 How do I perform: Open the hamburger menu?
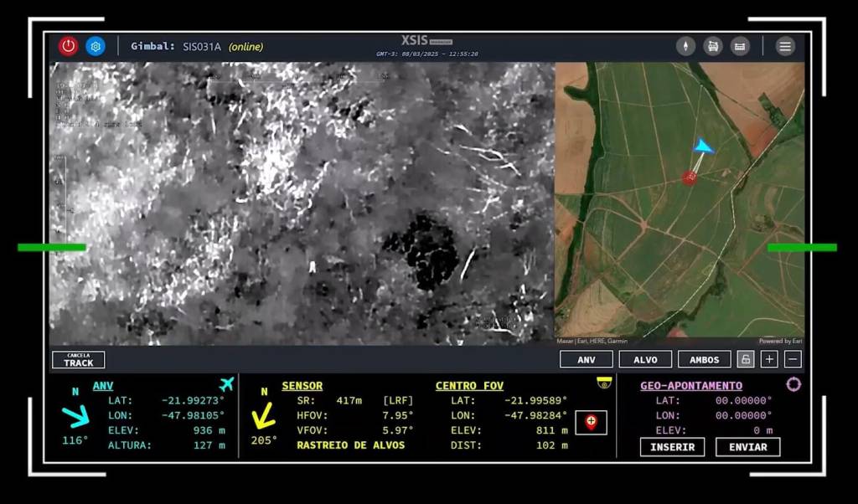coord(785,46)
